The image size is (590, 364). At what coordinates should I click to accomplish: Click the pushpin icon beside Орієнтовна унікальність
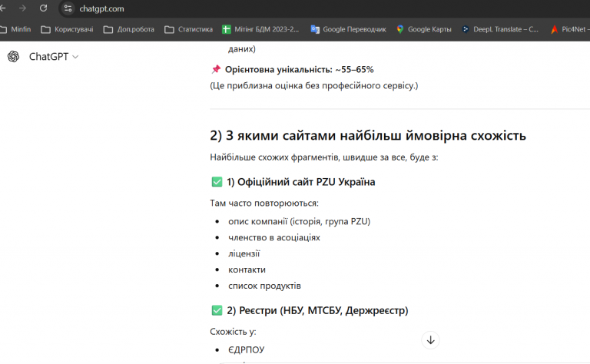point(216,69)
